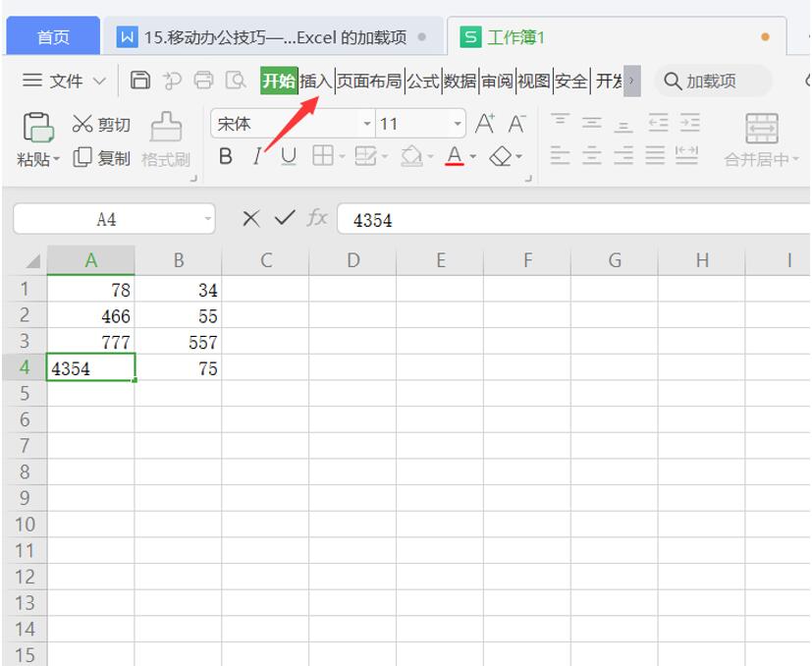Justify text alignment icon

tap(655, 155)
